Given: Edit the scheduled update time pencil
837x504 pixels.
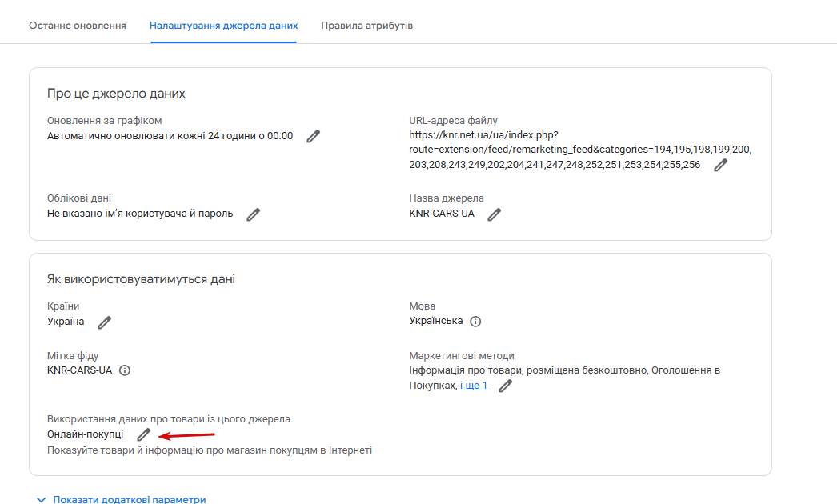Looking at the screenshot, I should [314, 136].
